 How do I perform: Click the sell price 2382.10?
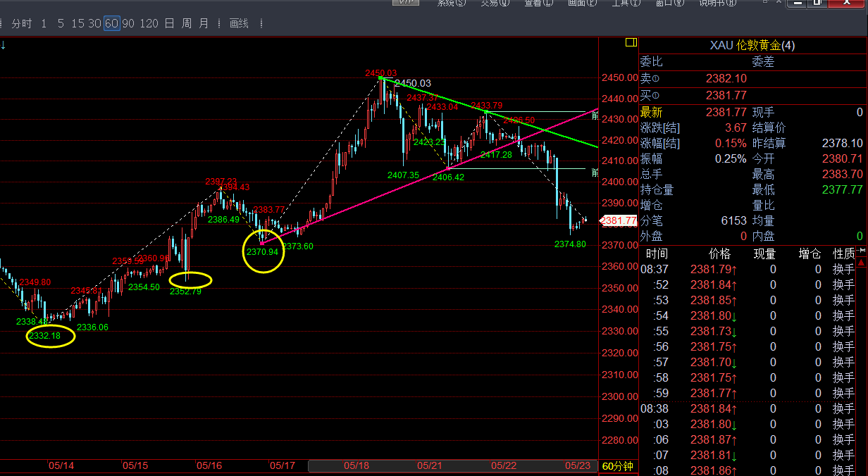coord(726,79)
